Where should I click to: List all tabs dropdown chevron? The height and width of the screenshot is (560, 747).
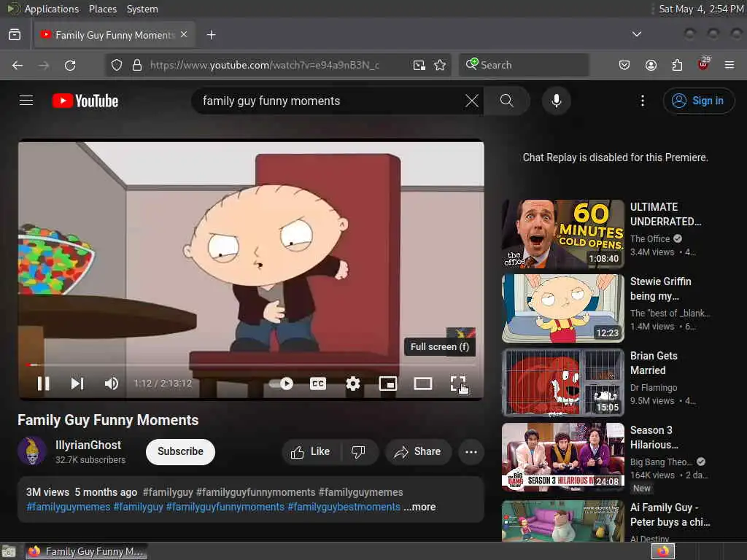pos(636,34)
